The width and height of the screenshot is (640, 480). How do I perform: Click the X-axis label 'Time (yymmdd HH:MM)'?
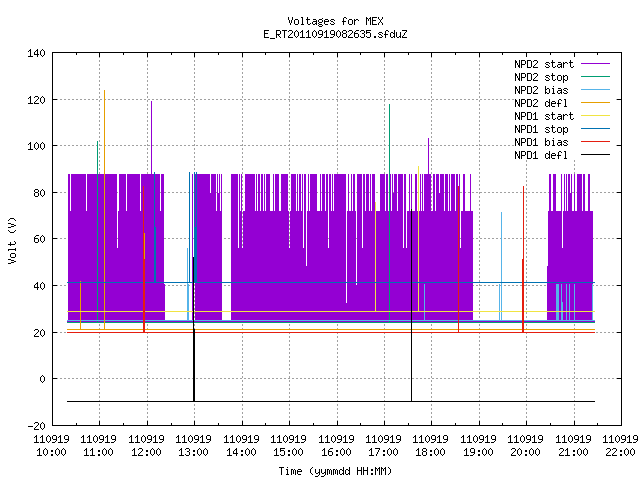click(x=335, y=471)
